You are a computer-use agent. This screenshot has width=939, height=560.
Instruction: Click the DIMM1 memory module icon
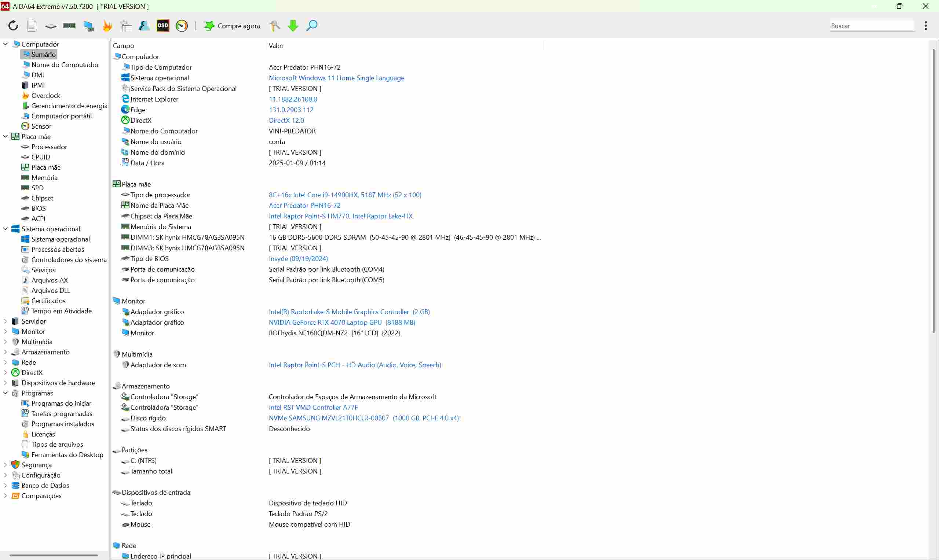tap(125, 237)
